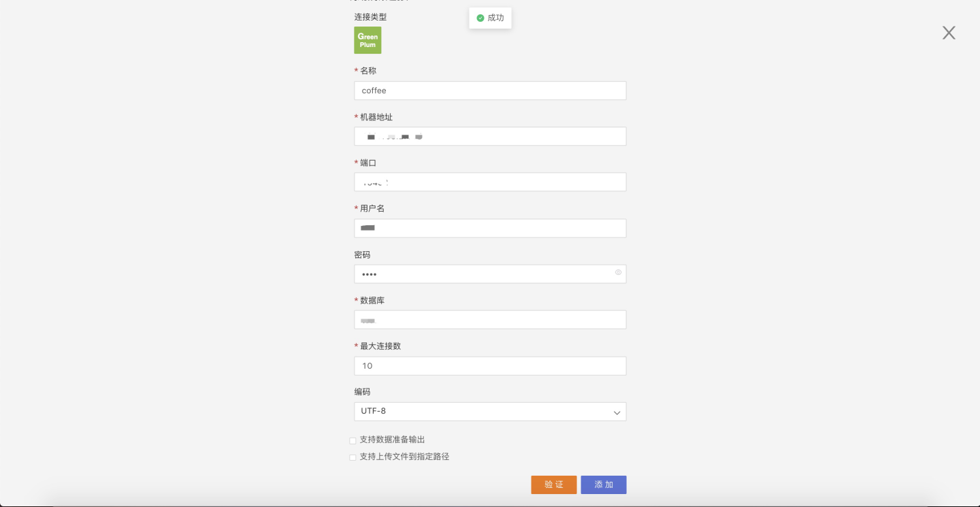Click the Greenplum connection type icon
This screenshot has height=507, width=980.
point(367,40)
